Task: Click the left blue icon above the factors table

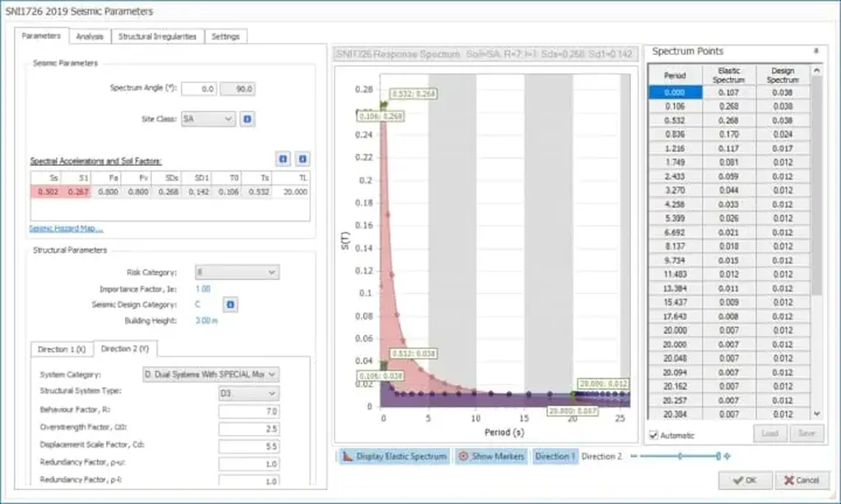Action: tap(282, 159)
